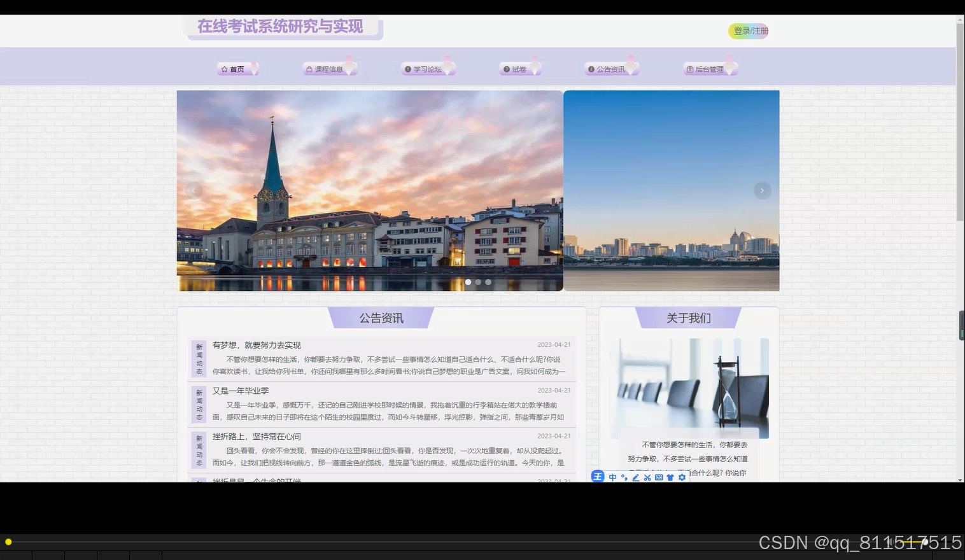Click the 新闻动态 tag beside 有梦想
Screen dimensions: 965x560
click(199, 359)
